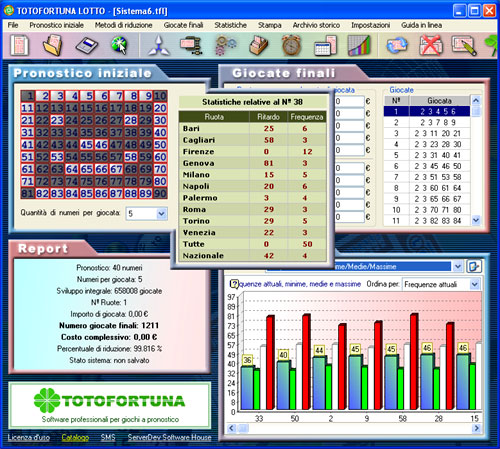
Task: Click the card box archive toolbar icon
Action: click(259, 45)
